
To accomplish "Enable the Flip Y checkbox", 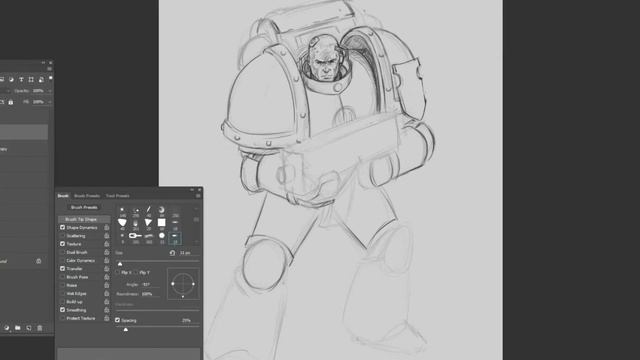I will tap(136, 272).
